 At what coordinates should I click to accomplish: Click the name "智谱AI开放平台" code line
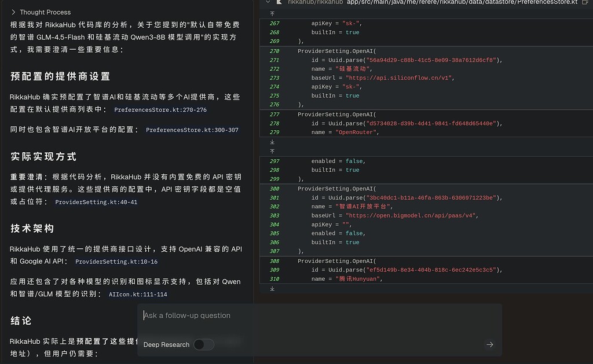pyautogui.click(x=352, y=207)
